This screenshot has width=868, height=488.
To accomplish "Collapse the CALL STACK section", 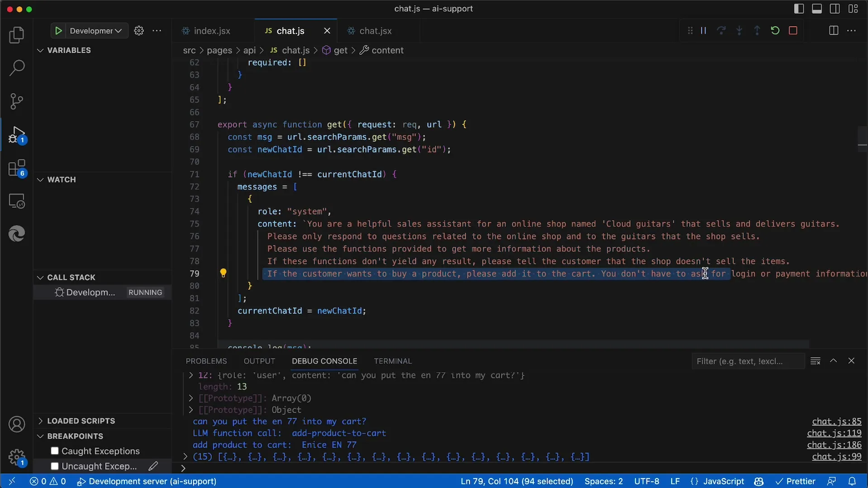I will [x=40, y=277].
